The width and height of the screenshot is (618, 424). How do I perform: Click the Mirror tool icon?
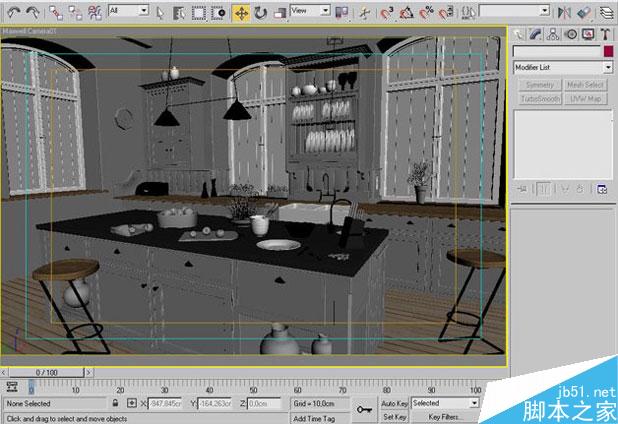(564, 13)
